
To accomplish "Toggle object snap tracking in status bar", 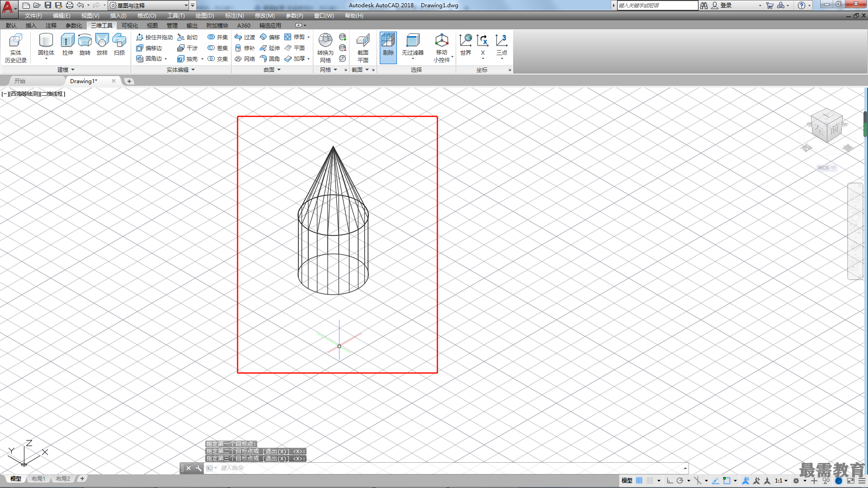I will click(716, 481).
